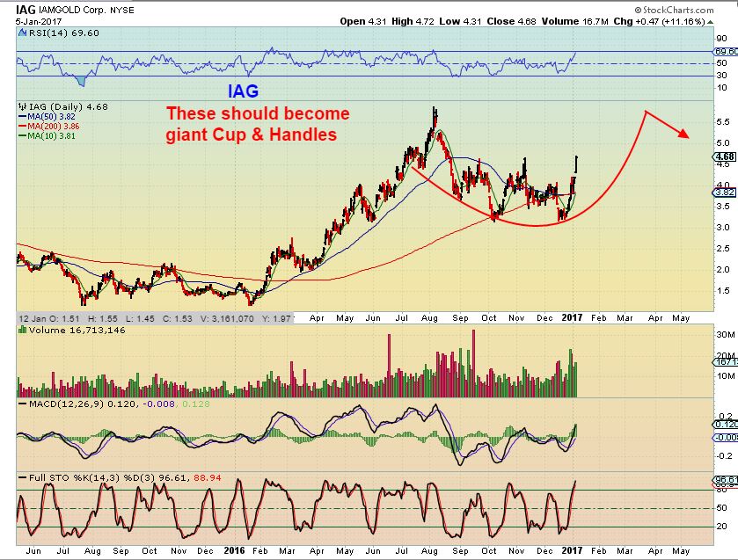Click the '90' RSI axis label
The height and width of the screenshot is (560, 738).
(721, 39)
